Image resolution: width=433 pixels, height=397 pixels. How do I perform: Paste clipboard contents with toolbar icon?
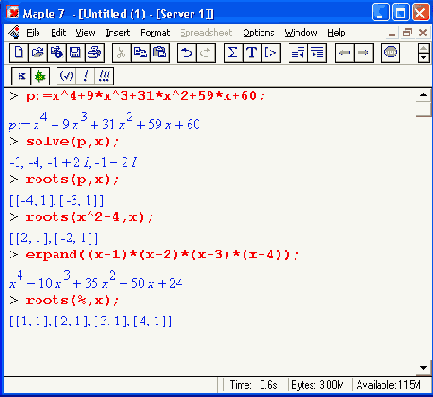tap(160, 53)
